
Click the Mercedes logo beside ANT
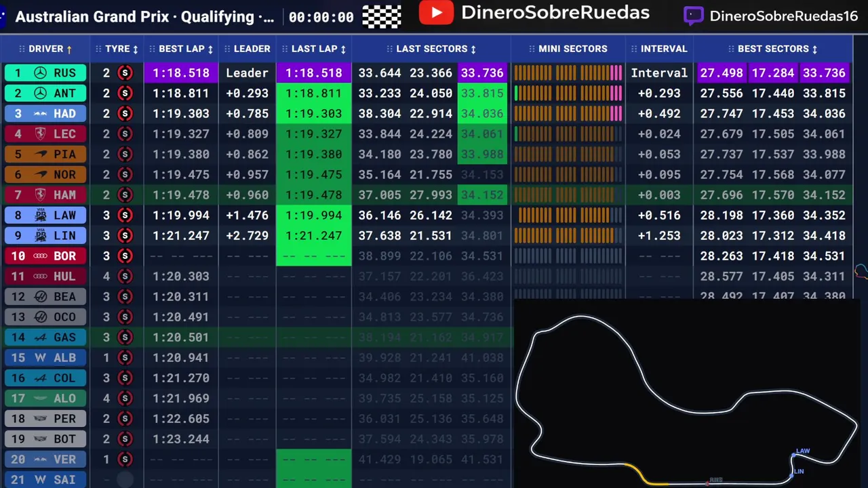(40, 93)
